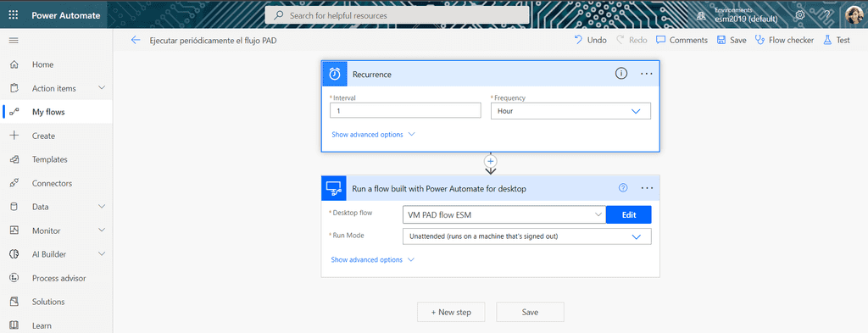Collapse the left navigation hamburger menu

pos(14,41)
